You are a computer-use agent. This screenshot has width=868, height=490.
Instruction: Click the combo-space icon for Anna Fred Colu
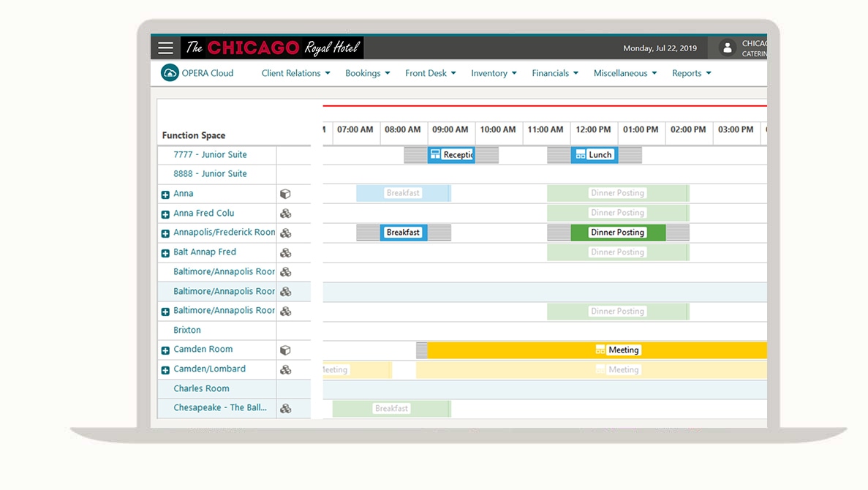coord(286,214)
